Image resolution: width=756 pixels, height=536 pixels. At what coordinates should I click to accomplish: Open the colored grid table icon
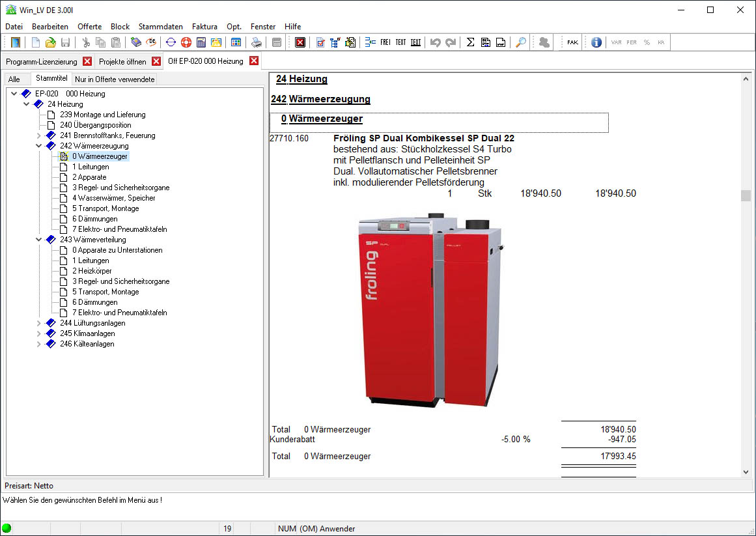pyautogui.click(x=236, y=42)
